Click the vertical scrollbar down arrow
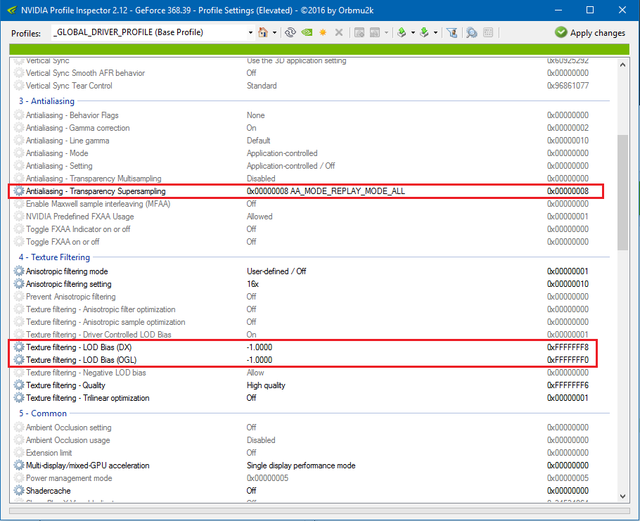640x521 pixels. 622,496
